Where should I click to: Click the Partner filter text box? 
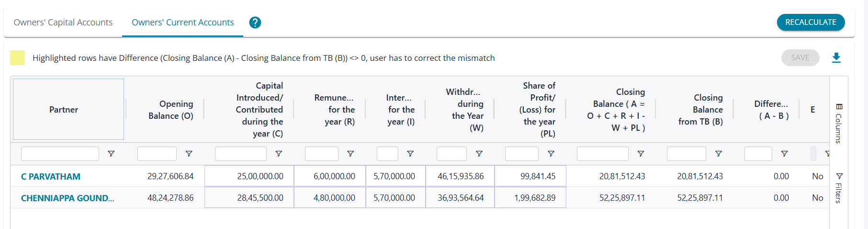[x=60, y=154]
